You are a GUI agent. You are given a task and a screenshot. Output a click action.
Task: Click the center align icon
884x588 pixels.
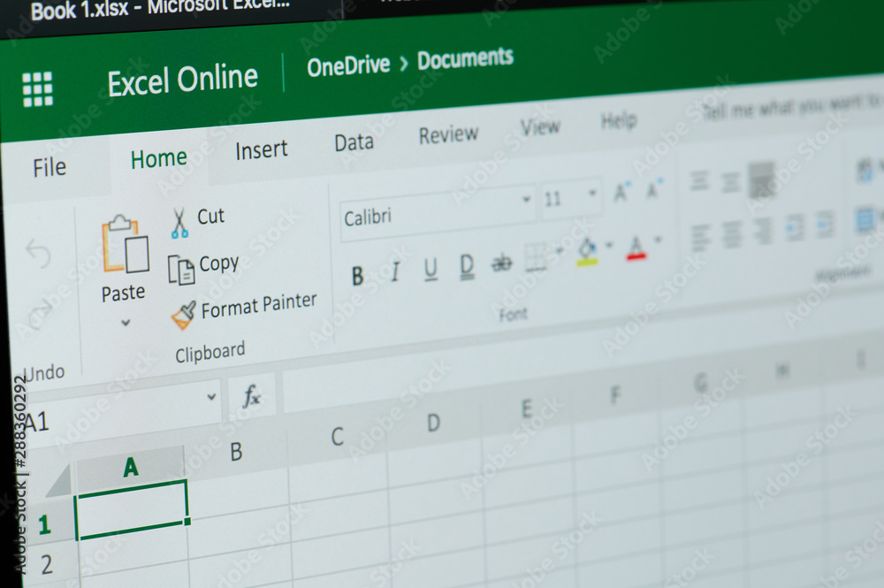732,234
